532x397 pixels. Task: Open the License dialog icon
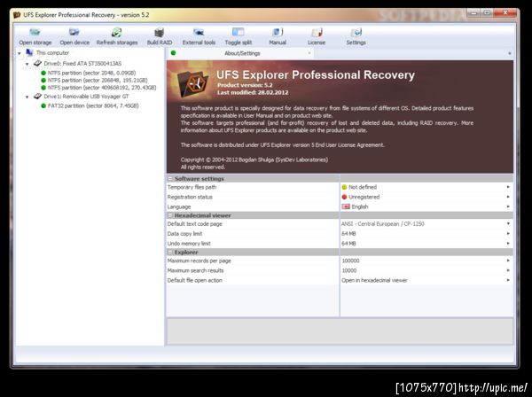[317, 33]
